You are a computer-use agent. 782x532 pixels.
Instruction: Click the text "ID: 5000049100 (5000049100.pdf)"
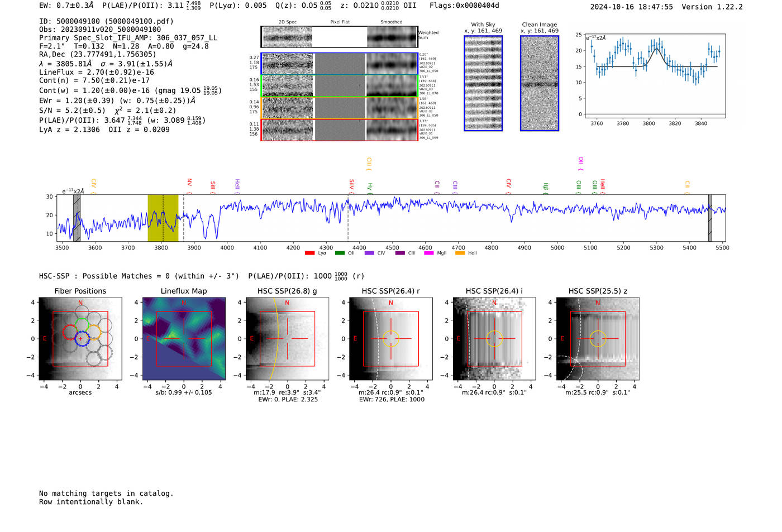106,21
